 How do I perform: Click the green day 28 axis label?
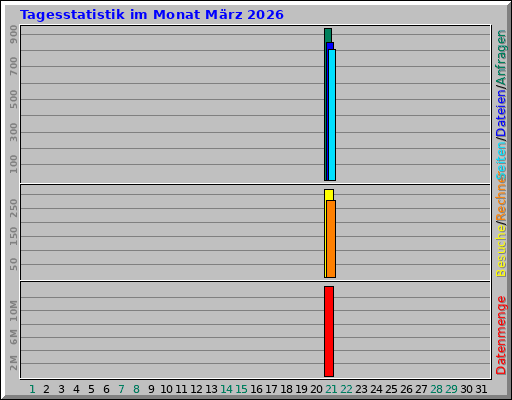tap(436, 389)
